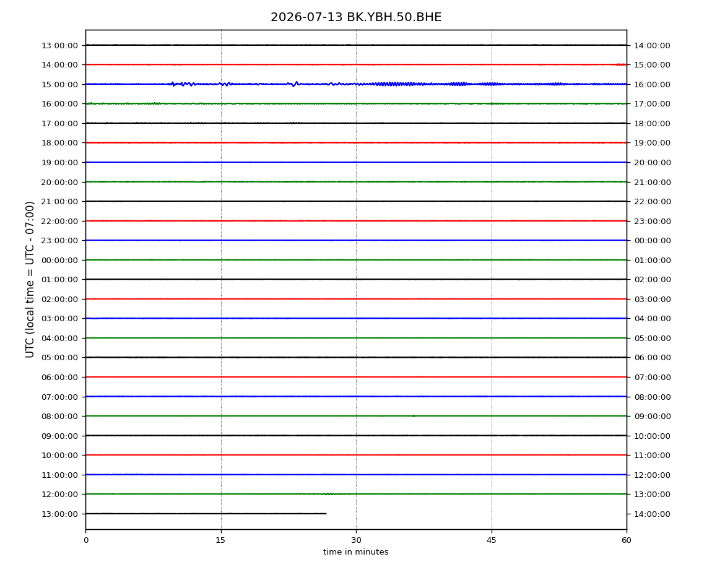Click the red 22:00:00 trace line
Viewport: 712px width, 588px height.
tap(356, 221)
